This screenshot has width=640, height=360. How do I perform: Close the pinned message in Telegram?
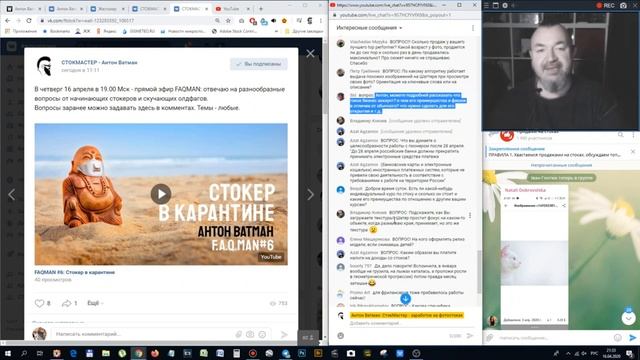[x=633, y=151]
